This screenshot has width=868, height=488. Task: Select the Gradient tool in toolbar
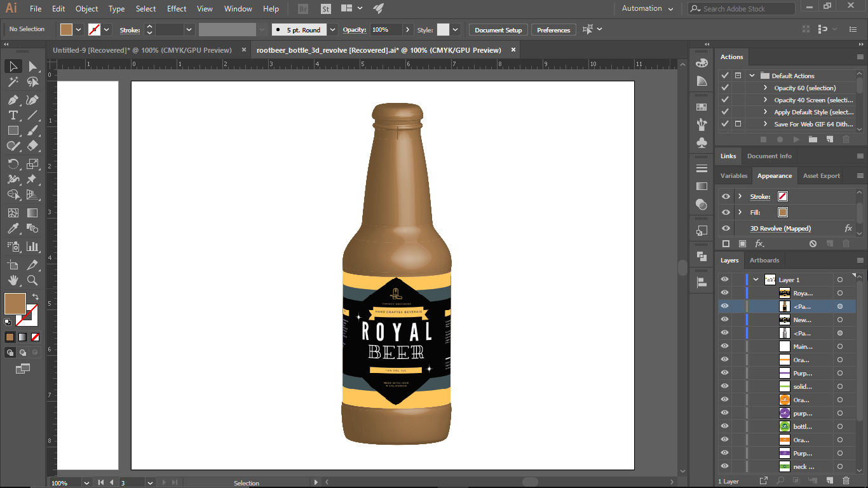(32, 213)
